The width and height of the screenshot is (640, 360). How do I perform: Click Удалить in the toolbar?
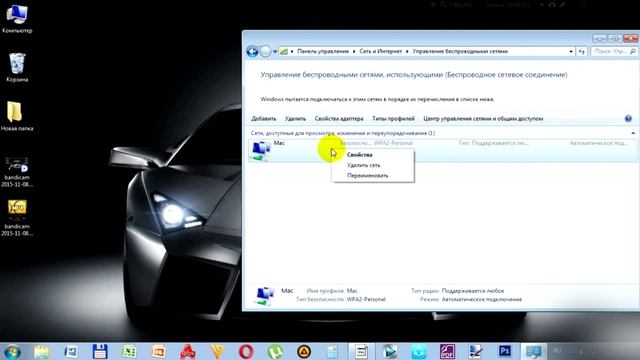295,119
